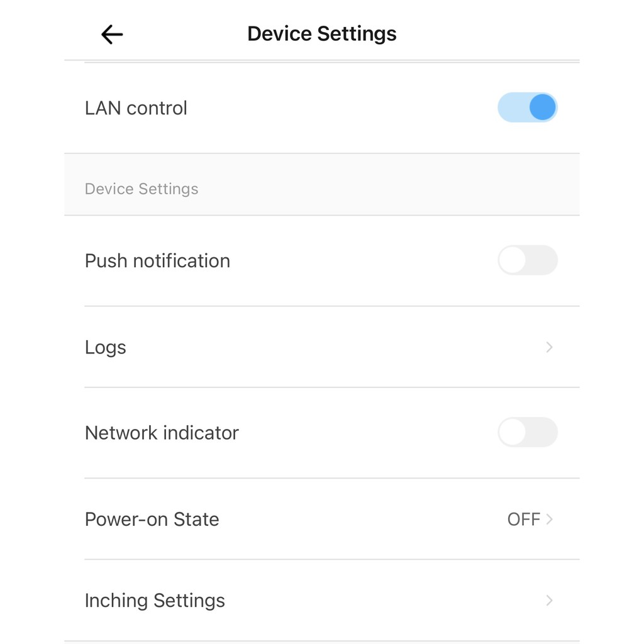Expand the Logs entry
The width and height of the screenshot is (644, 644).
(106, 347)
